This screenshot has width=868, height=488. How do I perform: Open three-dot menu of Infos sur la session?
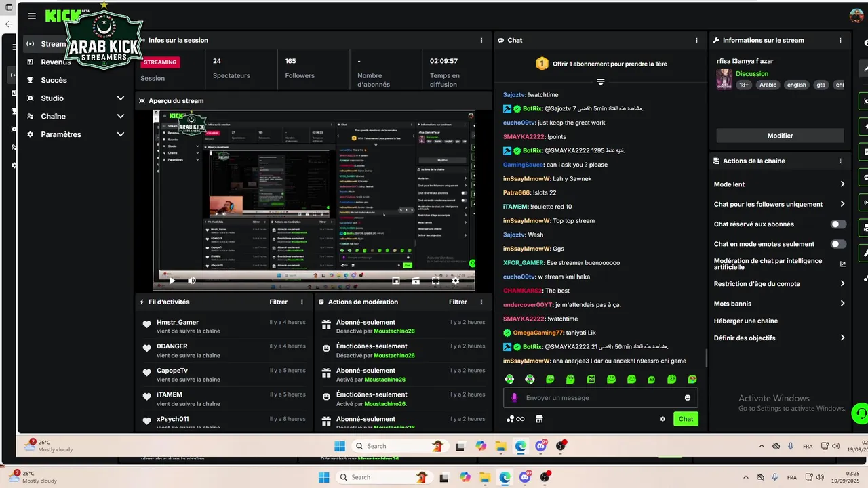[481, 40]
